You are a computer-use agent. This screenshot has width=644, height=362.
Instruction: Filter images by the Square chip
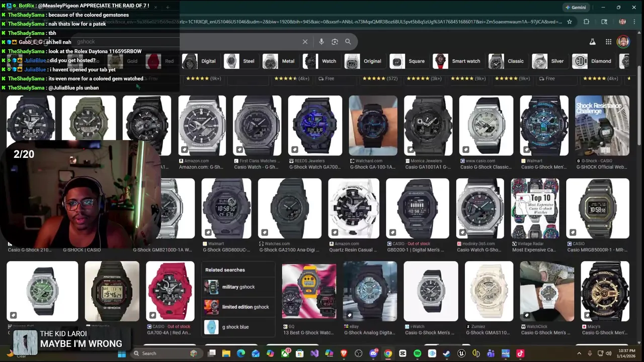click(408, 61)
